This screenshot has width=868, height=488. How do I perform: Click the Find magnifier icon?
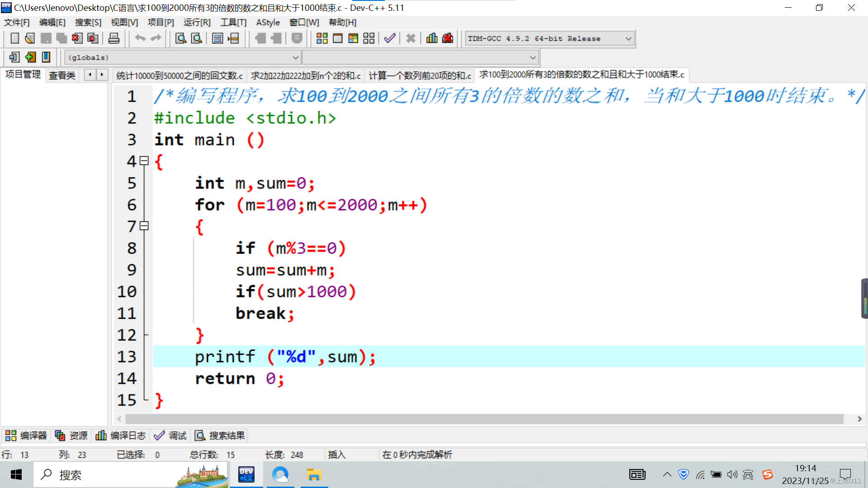tap(181, 38)
